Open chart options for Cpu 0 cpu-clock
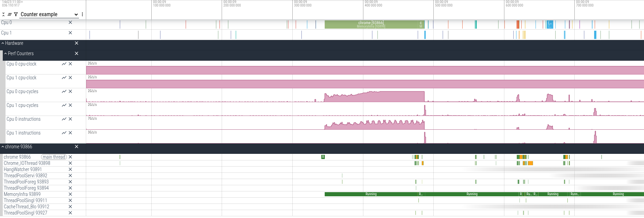644x218 pixels. 64,64
